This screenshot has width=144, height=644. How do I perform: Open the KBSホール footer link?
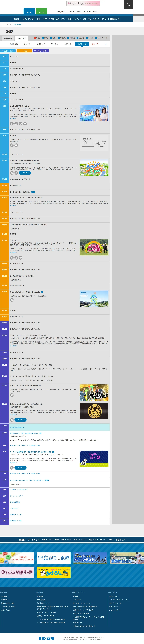coord(113,596)
